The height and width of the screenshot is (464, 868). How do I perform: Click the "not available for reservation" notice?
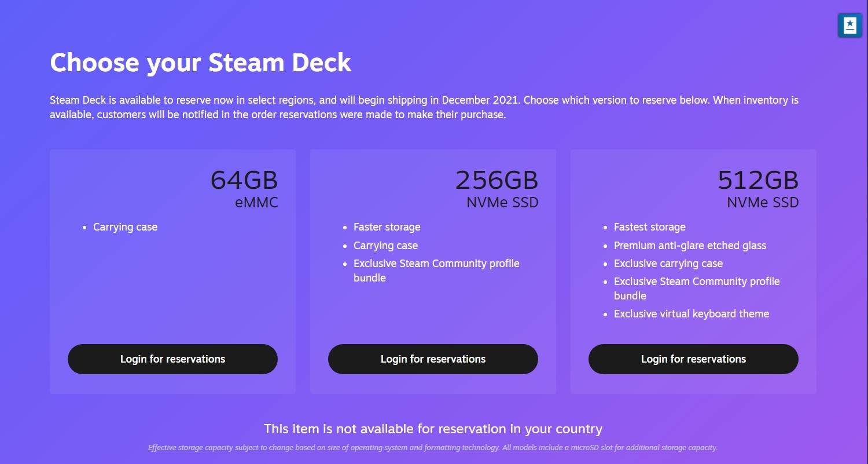pos(433,429)
